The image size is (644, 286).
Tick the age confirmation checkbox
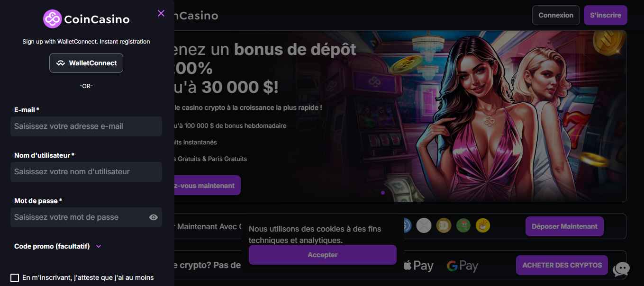click(15, 278)
